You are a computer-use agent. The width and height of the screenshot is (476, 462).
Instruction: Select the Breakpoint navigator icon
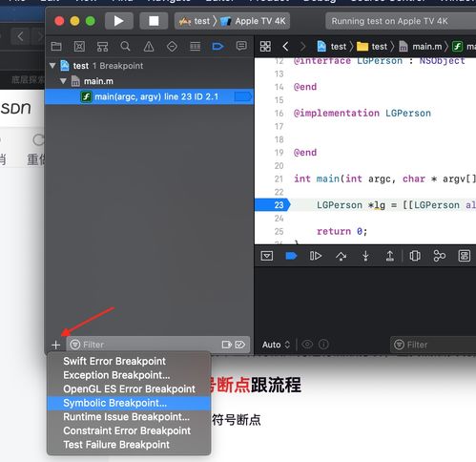coord(217,47)
